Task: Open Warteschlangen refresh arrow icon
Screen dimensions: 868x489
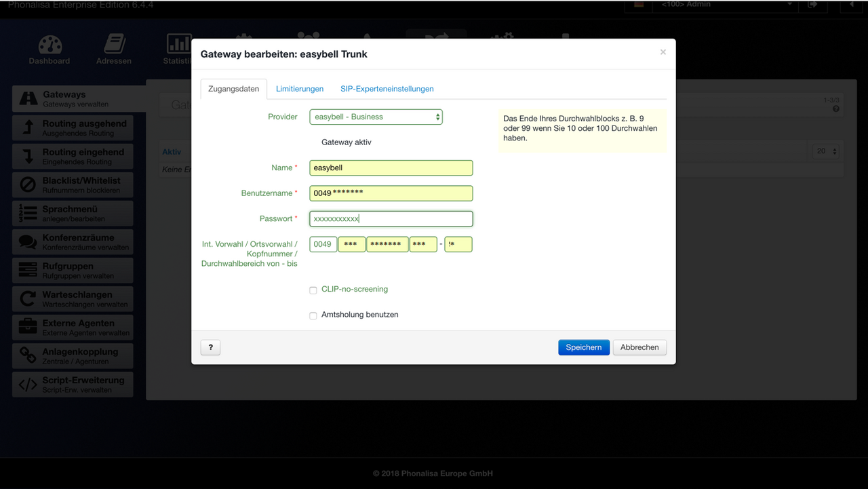Action: 28,298
